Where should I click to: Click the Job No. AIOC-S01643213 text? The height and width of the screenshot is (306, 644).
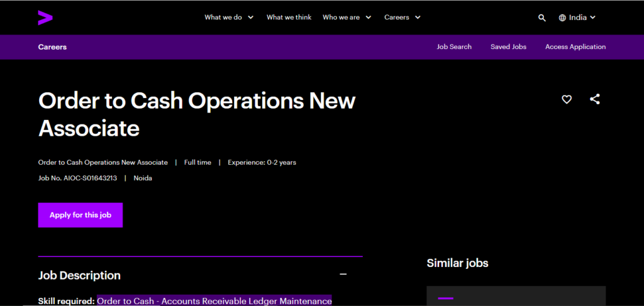pos(77,178)
